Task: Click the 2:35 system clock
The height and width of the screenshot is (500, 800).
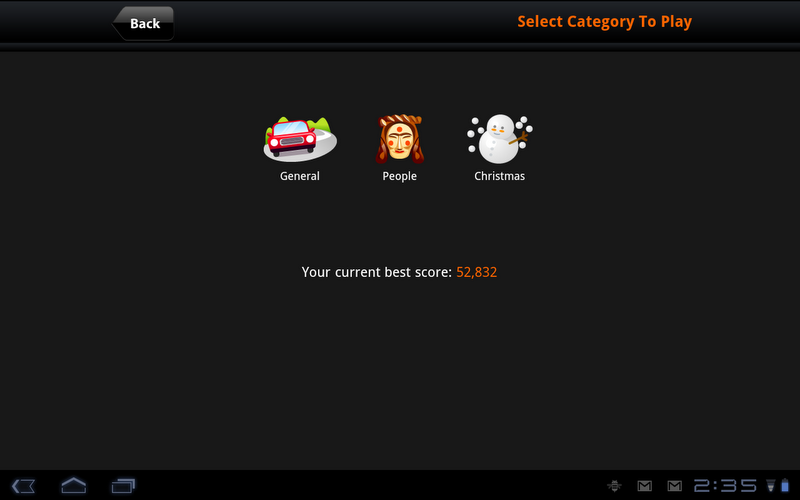Action: pos(725,486)
